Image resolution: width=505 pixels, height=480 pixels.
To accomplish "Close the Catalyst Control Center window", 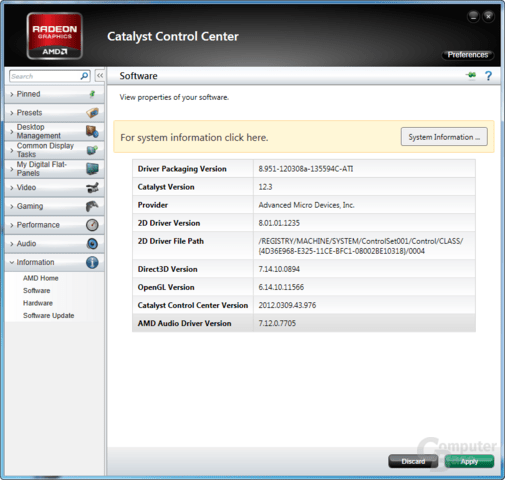I will [x=488, y=16].
